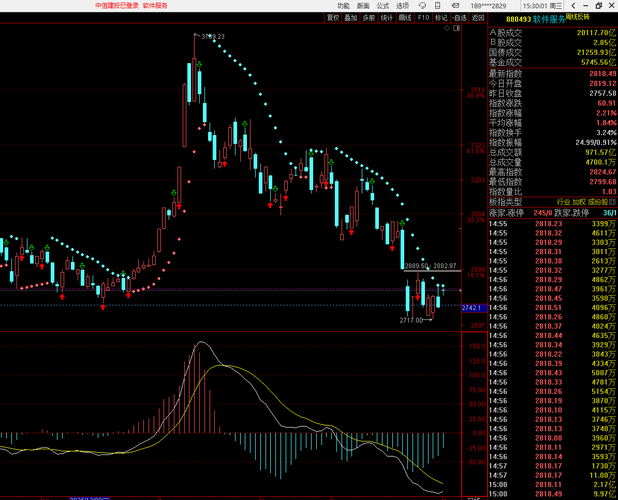Click the 880493 软件服务 title
This screenshot has width=618, height=500.
point(535,19)
